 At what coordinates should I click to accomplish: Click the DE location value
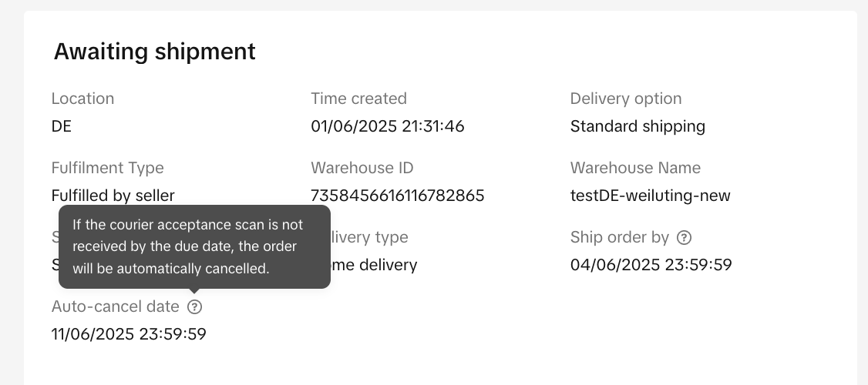click(x=62, y=126)
